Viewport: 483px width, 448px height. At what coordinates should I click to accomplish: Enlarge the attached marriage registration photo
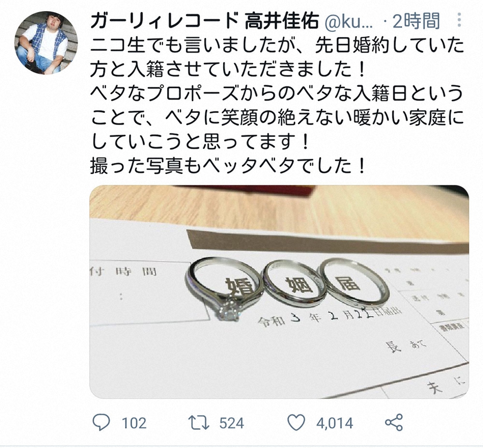[x=279, y=291]
